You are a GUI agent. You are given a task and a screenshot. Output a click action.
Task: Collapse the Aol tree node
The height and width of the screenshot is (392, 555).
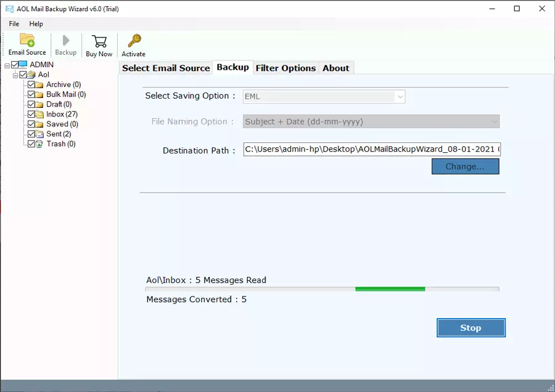click(15, 75)
